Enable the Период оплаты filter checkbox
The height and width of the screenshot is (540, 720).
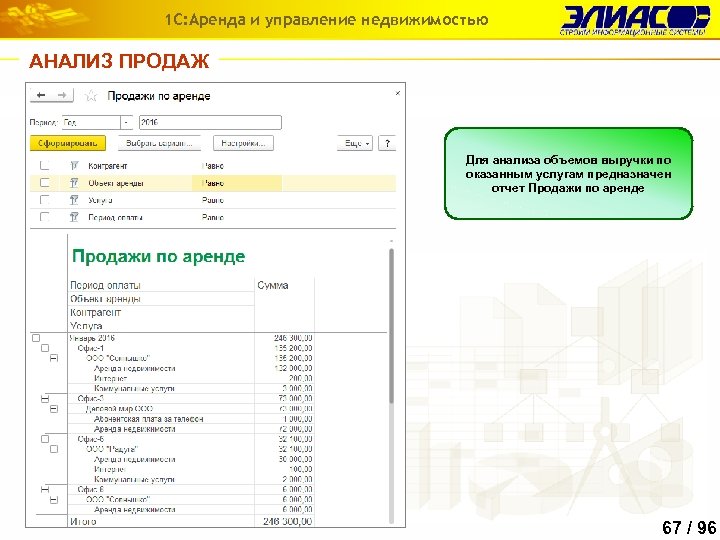44,216
